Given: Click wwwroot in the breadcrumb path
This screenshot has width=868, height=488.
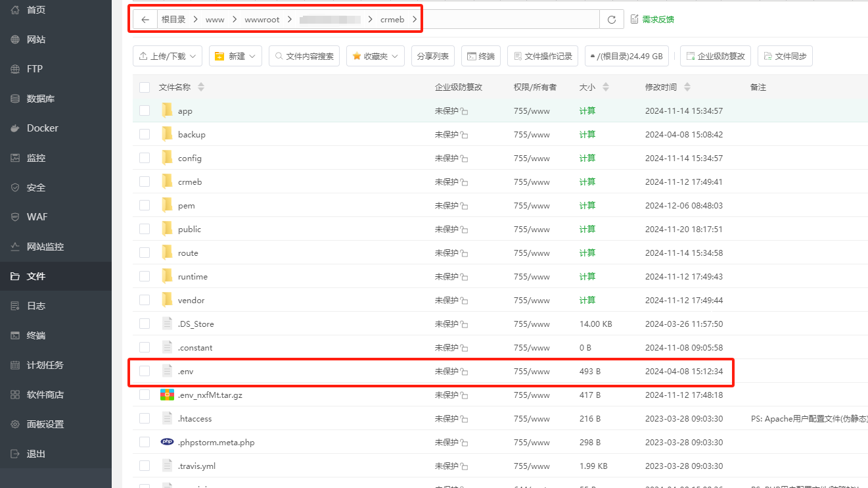Looking at the screenshot, I should [262, 20].
